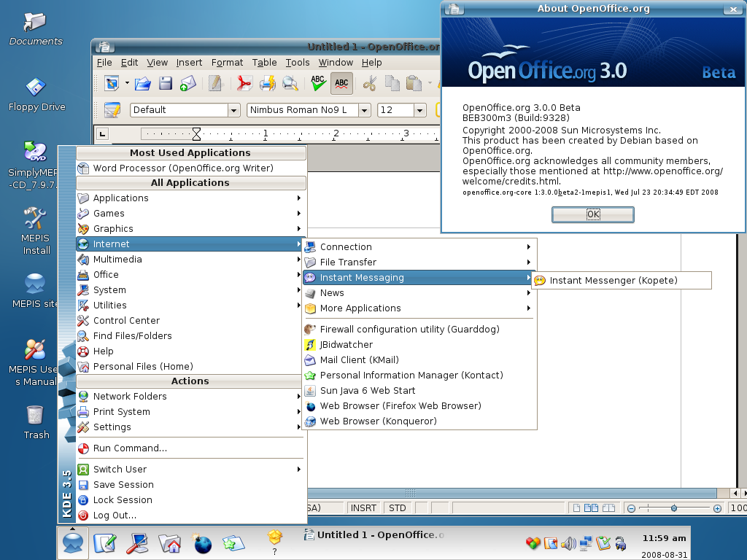Select single page view layout icon
747x560 pixels.
pyautogui.click(x=576, y=508)
